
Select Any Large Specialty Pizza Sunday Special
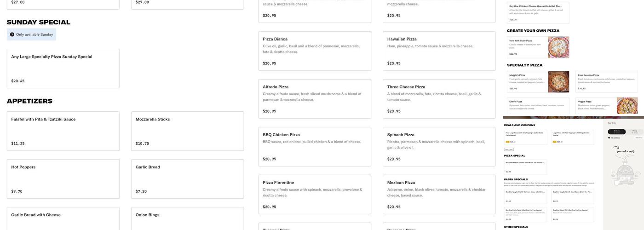click(x=63, y=69)
